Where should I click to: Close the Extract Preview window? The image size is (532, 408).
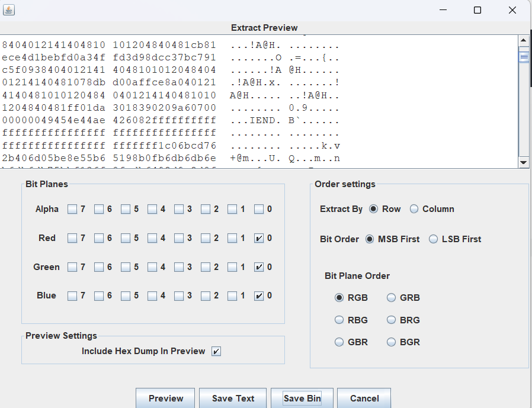click(x=512, y=10)
